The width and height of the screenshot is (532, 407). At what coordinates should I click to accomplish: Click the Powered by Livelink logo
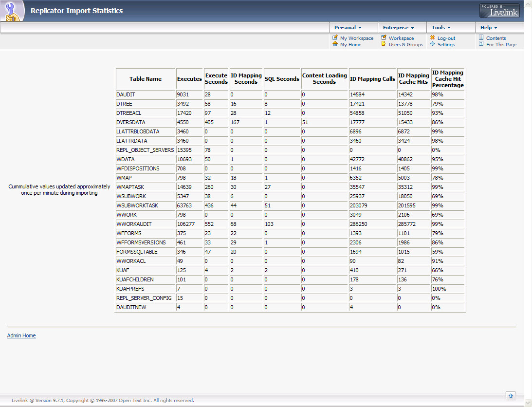click(499, 11)
